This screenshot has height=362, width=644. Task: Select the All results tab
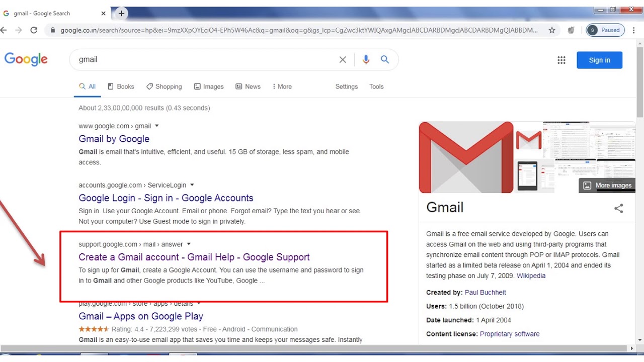(88, 86)
